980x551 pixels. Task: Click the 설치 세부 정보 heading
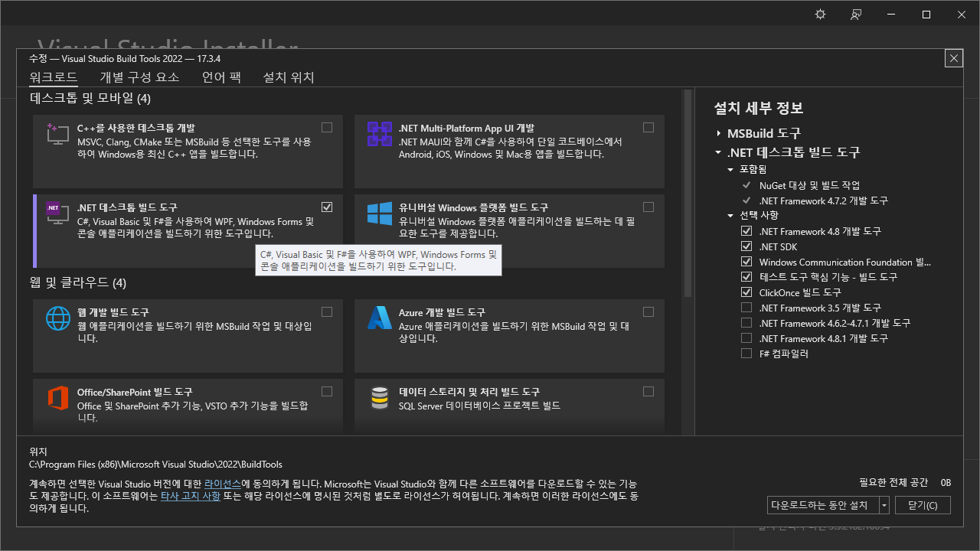point(759,108)
